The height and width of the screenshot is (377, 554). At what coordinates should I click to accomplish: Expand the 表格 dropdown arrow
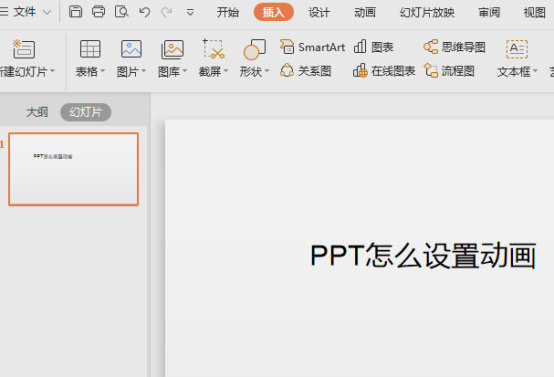pos(103,71)
